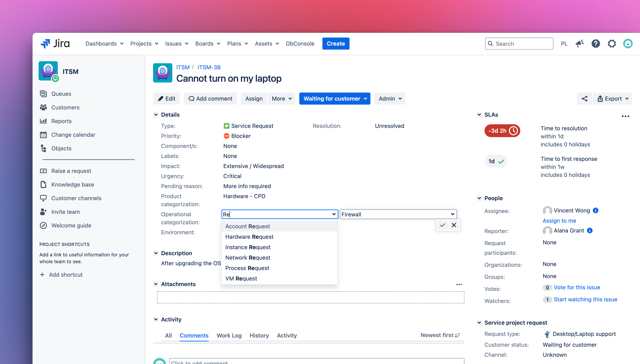Click Vincent Wong's info icon
640x364 pixels.
pyautogui.click(x=595, y=210)
